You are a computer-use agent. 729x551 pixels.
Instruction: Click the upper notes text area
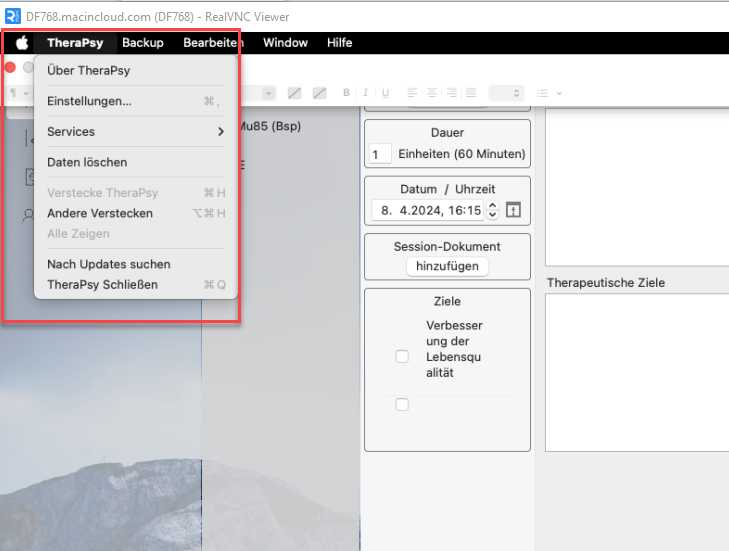(637, 187)
